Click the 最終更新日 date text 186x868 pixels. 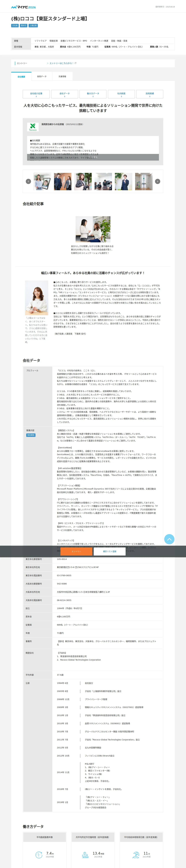[x=165, y=7]
